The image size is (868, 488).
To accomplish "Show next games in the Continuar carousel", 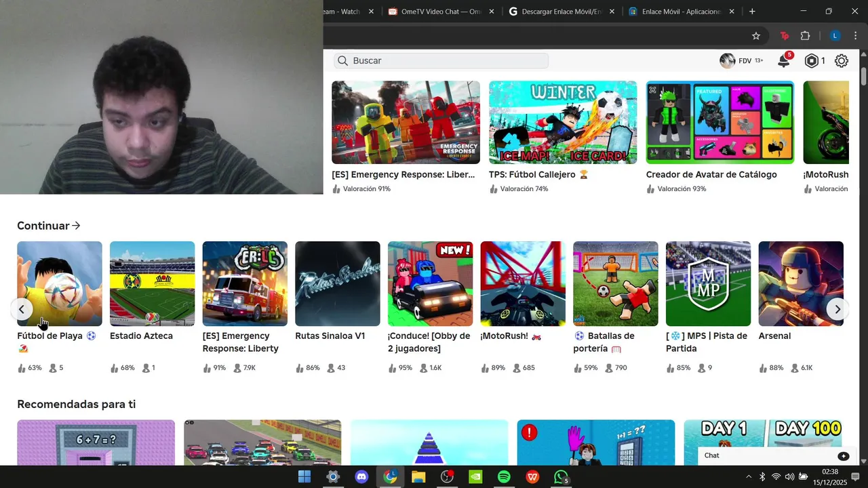I will 837,309.
